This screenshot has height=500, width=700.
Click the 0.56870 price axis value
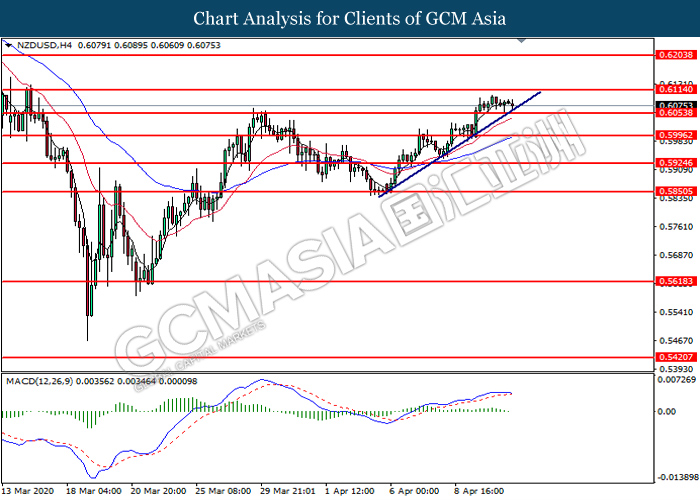click(676, 255)
